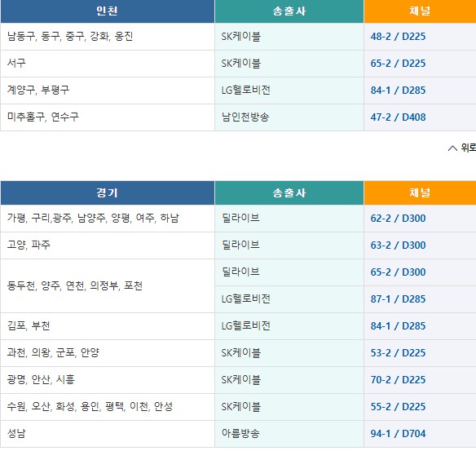Open channel 63-2 / D300
Image resolution: width=476 pixels, height=451 pixels.
[398, 245]
